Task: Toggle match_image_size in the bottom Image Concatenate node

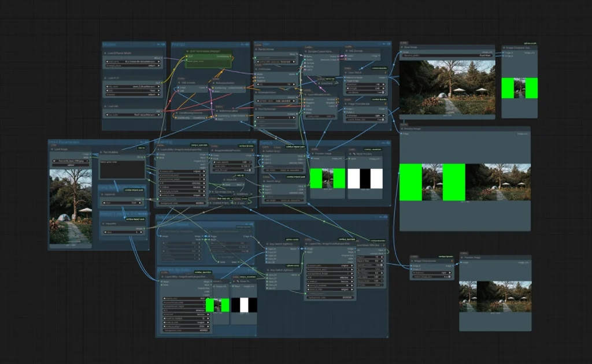Action: tap(432, 277)
